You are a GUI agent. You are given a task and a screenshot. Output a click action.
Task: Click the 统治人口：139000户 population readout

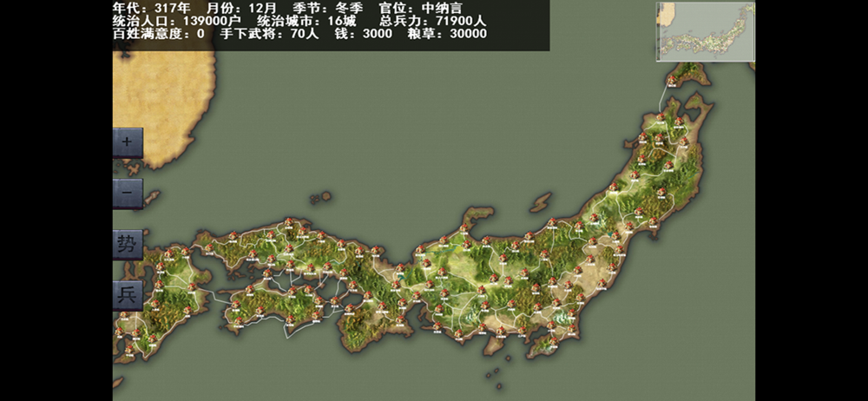point(176,21)
